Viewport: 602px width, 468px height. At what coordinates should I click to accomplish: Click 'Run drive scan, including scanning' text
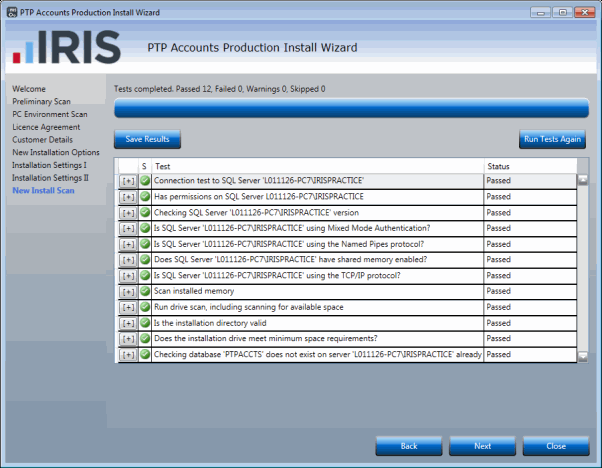click(249, 307)
